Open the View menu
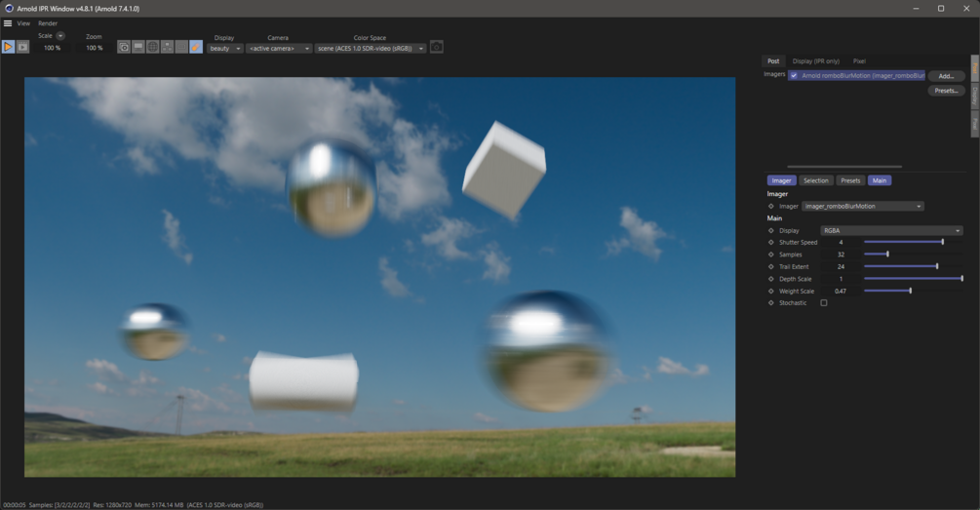 click(x=23, y=23)
